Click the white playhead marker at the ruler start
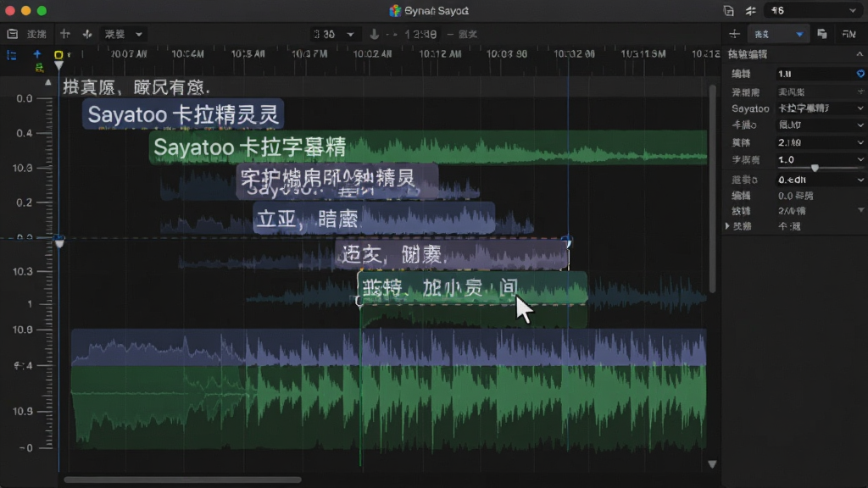The image size is (868, 488). [58, 66]
